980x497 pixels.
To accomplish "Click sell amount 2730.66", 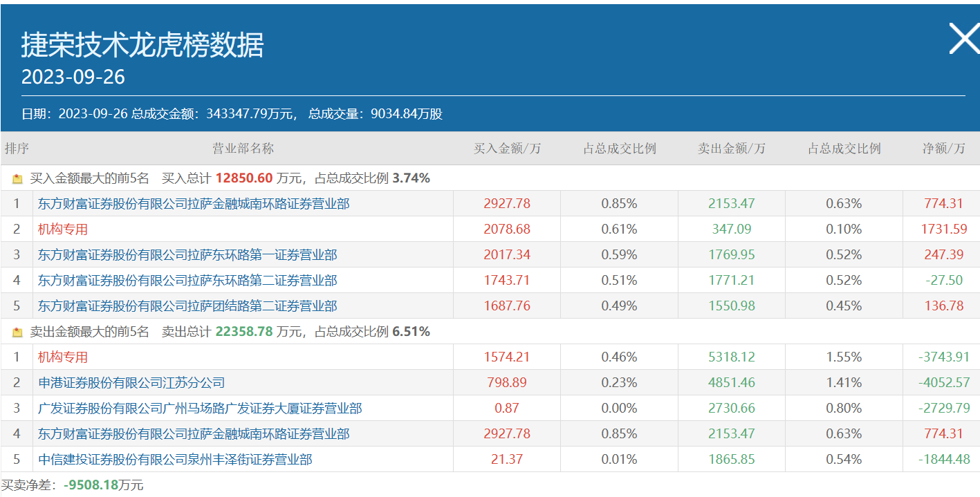I will 732,409.
